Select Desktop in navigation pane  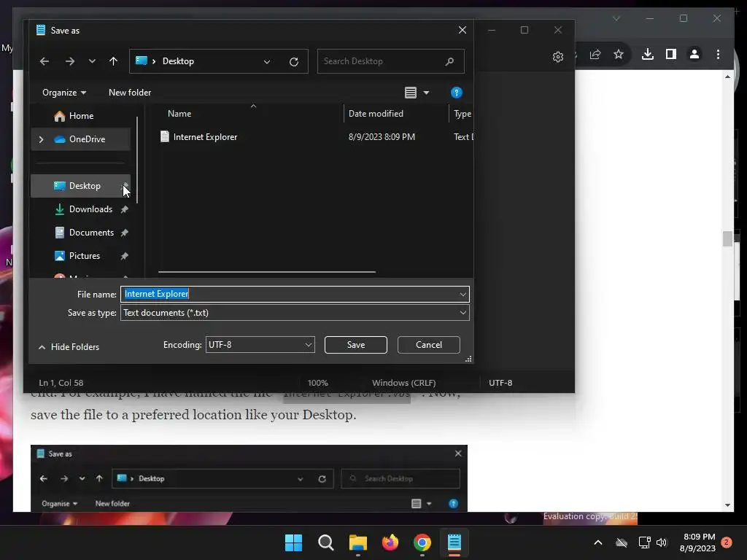[80, 186]
